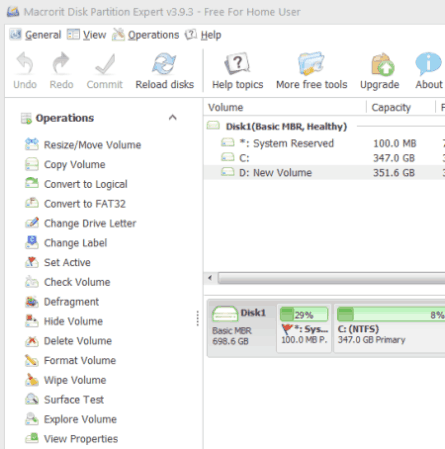Click the 8% usage bar of C:
This screenshot has width=445, height=449.
pyautogui.click(x=391, y=314)
